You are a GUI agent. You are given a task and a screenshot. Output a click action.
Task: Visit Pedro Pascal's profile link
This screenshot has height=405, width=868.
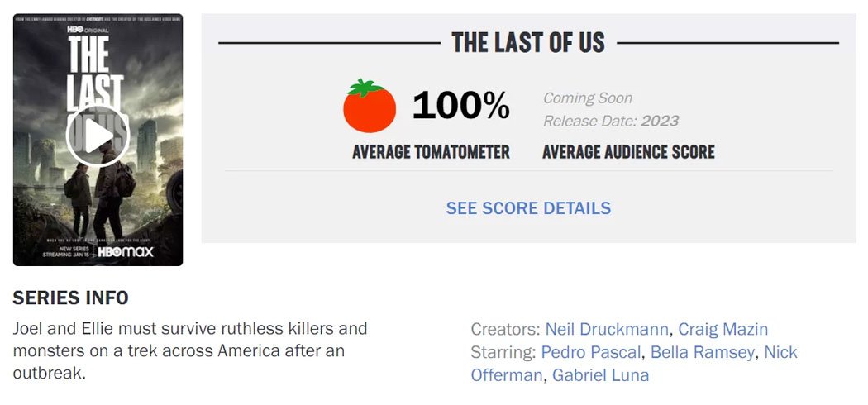591,352
